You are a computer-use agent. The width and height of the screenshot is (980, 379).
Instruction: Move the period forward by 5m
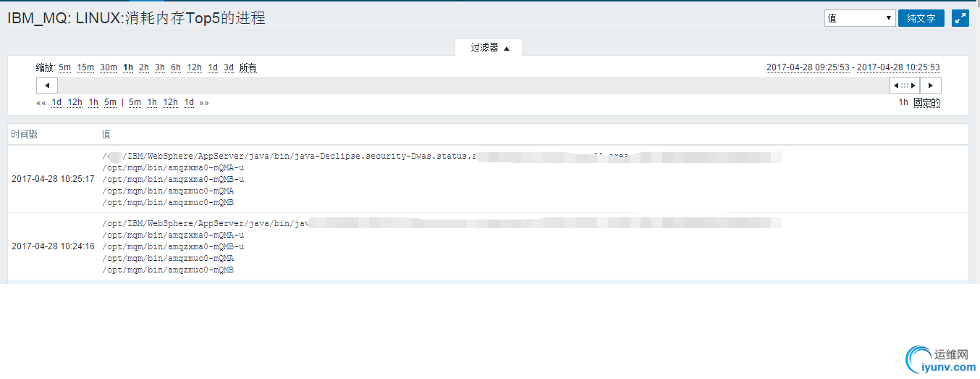coord(135,102)
